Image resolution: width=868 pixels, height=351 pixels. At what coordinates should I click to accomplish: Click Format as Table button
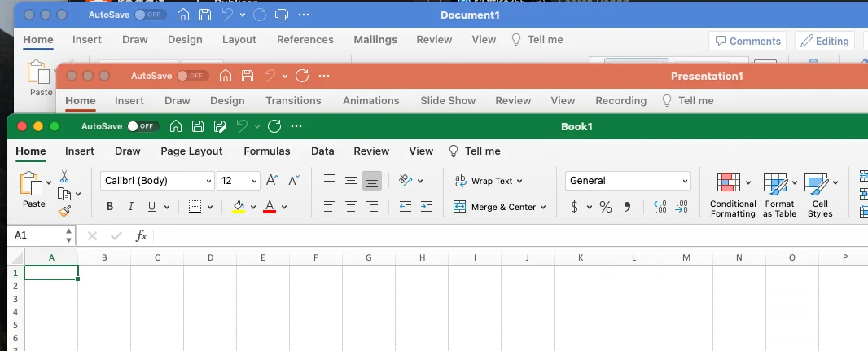coord(779,195)
